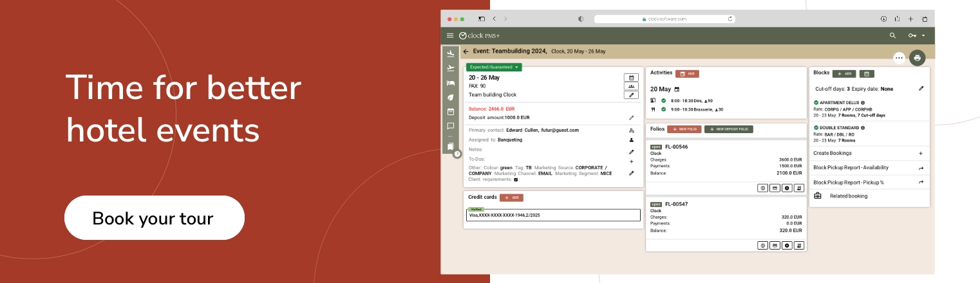Screen dimensions: 980x283
Task: Go back using the event arrow
Action: (x=466, y=51)
